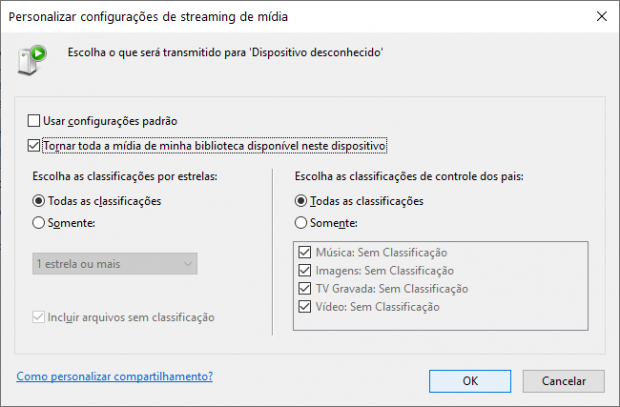Choose Somente under star ratings

point(38,223)
